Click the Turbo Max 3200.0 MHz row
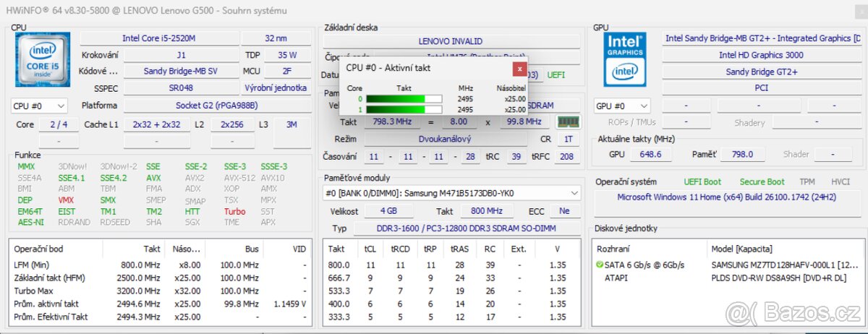 [x=161, y=291]
